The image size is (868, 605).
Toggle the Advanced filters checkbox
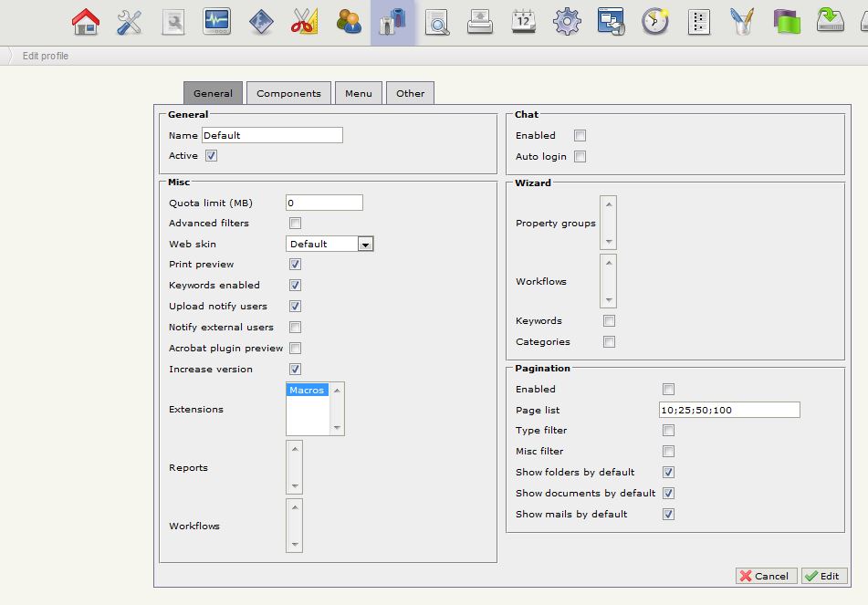295,224
